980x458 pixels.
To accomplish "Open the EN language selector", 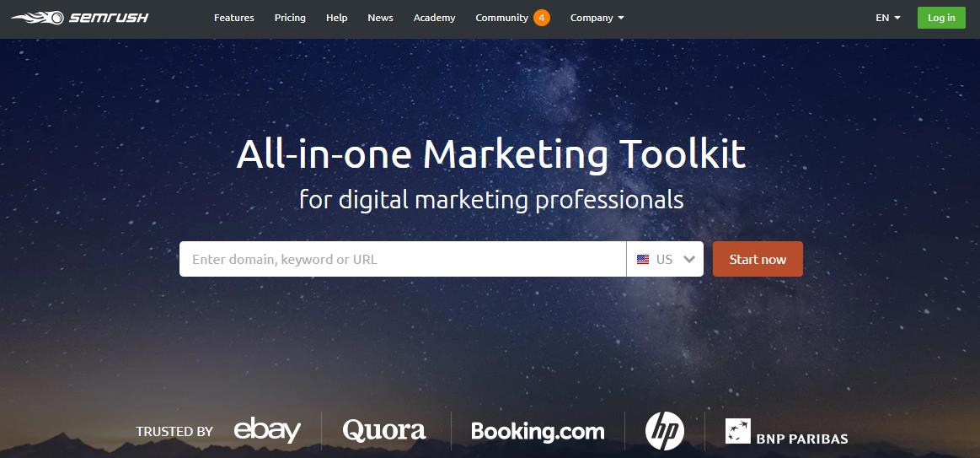I will pos(888,18).
